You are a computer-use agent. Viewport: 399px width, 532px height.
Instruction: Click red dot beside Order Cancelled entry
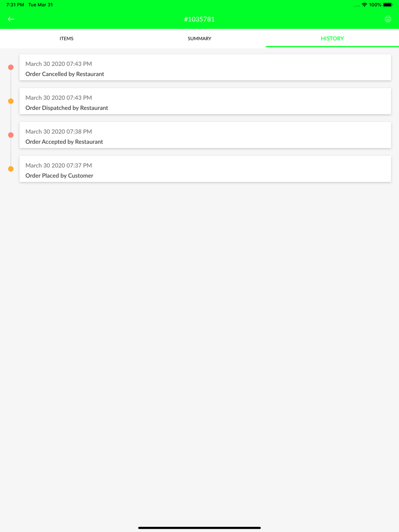tap(11, 67)
